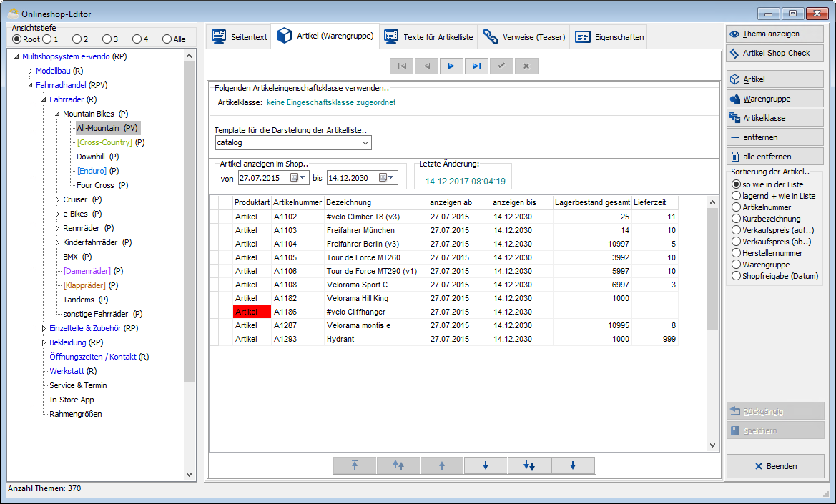
Task: Click alle entfernen trash button
Action: (x=774, y=157)
